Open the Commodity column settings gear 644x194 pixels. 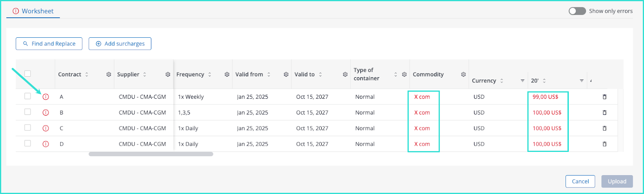click(x=463, y=74)
